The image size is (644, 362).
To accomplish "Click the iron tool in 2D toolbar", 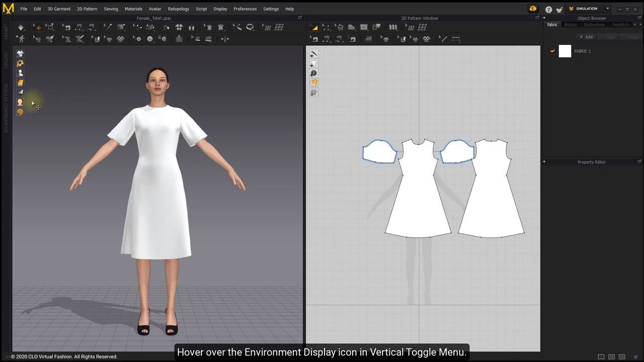I will click(368, 39).
